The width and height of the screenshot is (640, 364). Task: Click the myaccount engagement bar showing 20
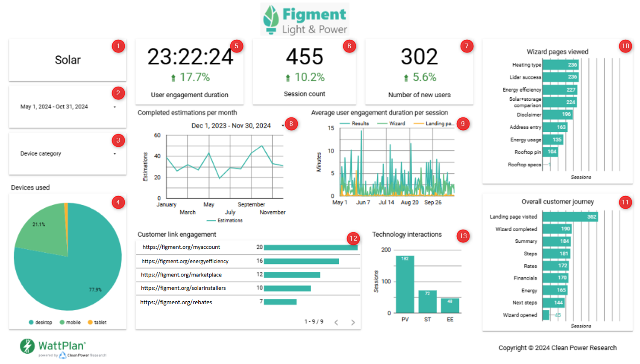click(311, 248)
